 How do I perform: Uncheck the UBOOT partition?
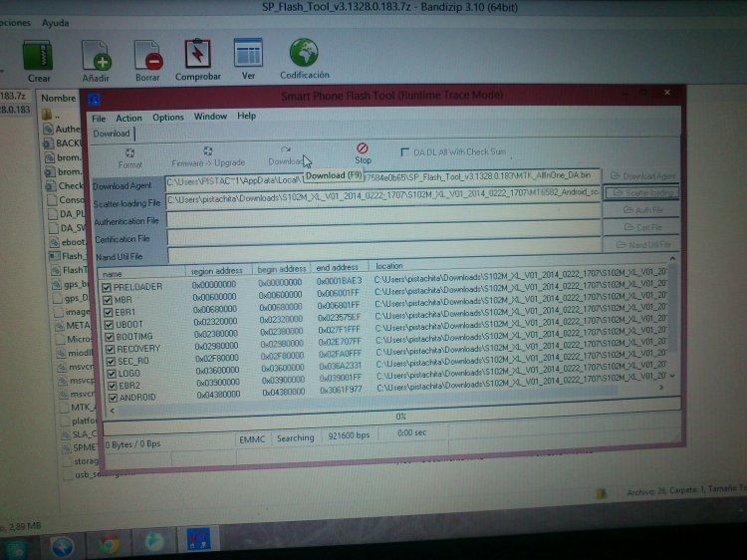pos(110,325)
